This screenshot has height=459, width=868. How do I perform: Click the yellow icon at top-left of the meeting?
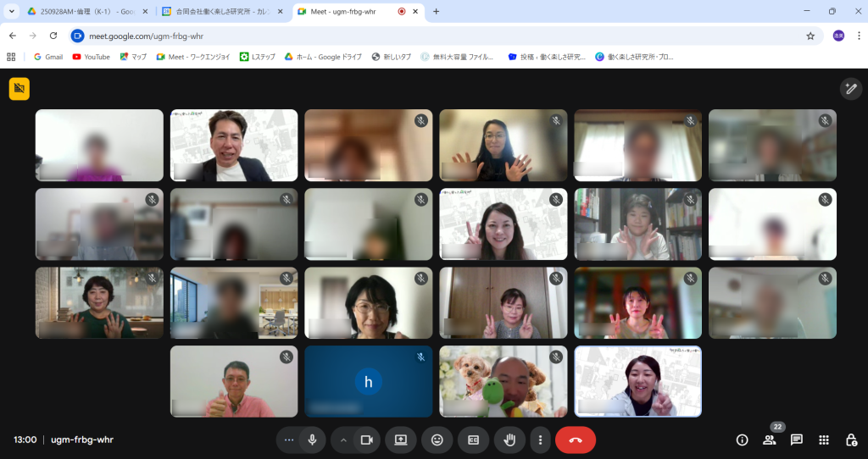(19, 88)
